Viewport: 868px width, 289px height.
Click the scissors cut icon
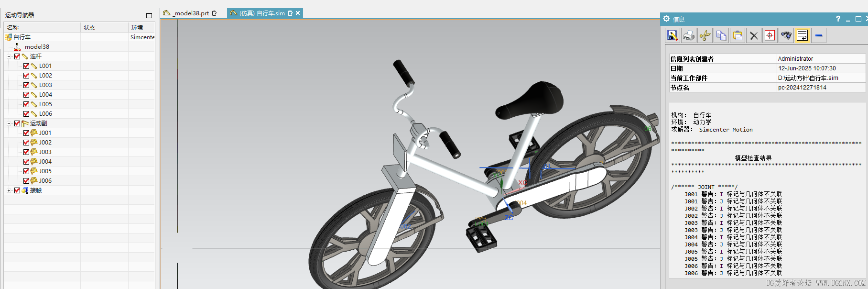point(705,35)
